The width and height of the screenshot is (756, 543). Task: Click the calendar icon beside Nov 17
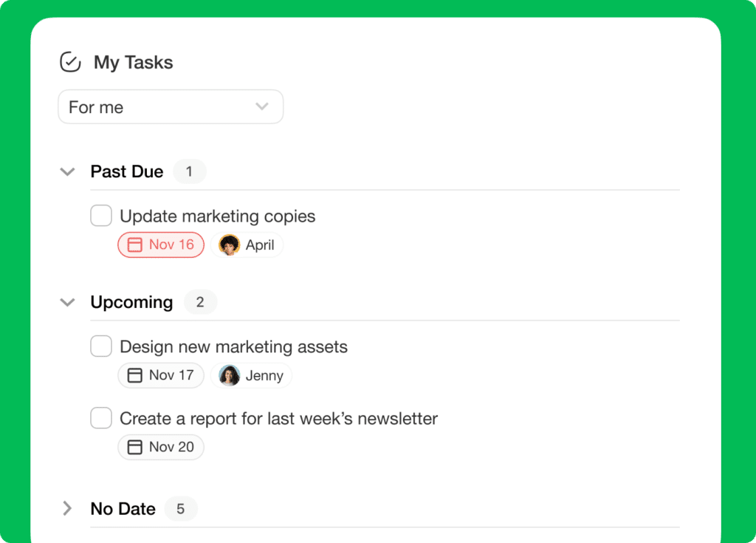click(135, 375)
